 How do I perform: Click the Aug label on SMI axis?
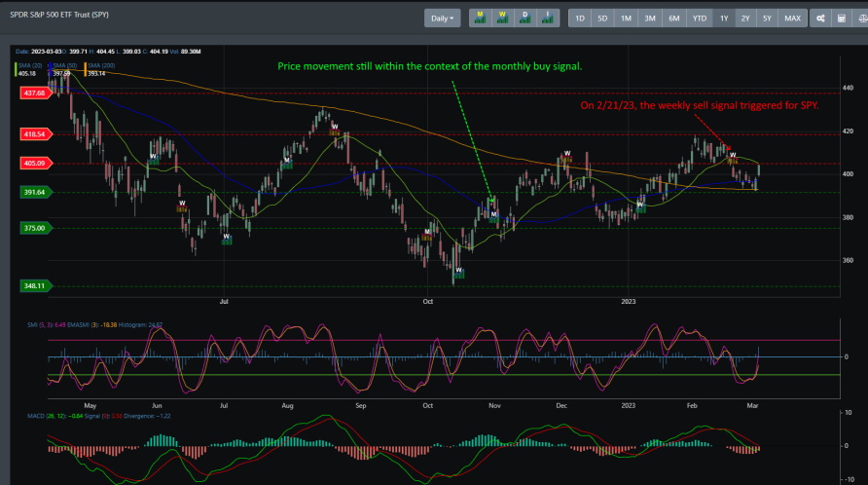pos(287,406)
